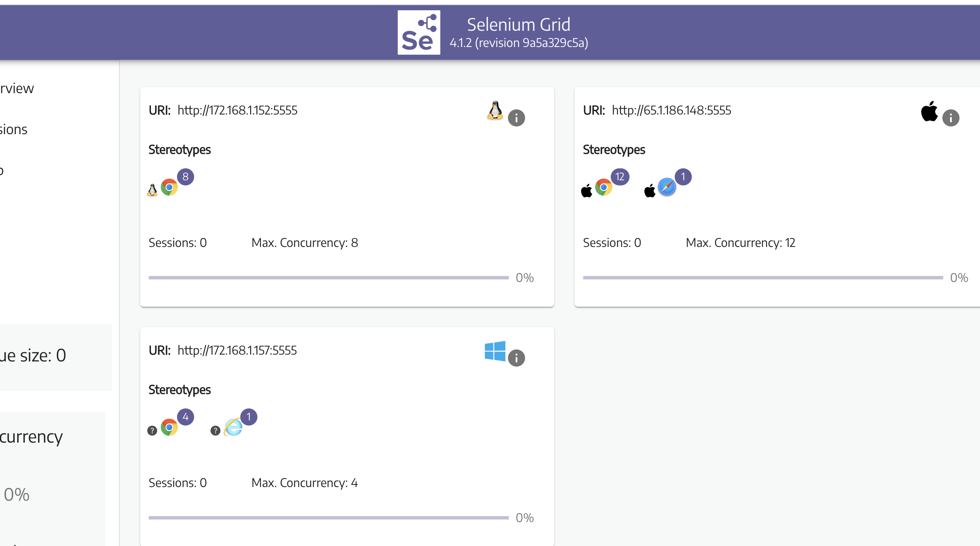This screenshot has height=546, width=980.
Task: Open info for the Windows node 172.168.1.157
Action: (516, 358)
